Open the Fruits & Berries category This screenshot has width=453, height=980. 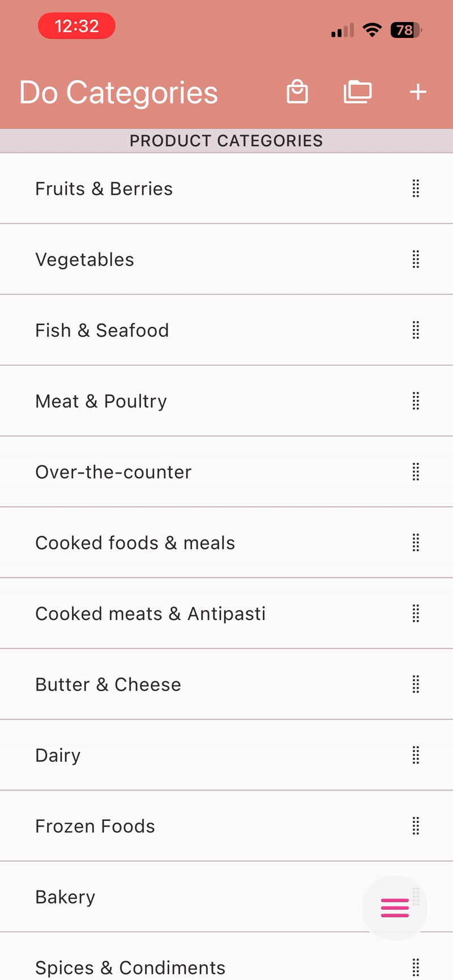tap(104, 189)
